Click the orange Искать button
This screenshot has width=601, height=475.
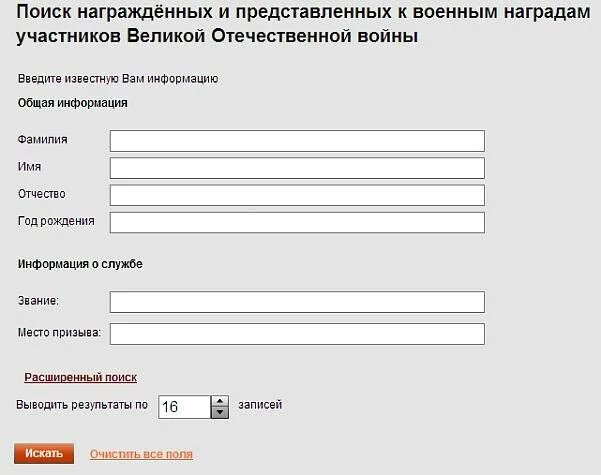[x=44, y=454]
